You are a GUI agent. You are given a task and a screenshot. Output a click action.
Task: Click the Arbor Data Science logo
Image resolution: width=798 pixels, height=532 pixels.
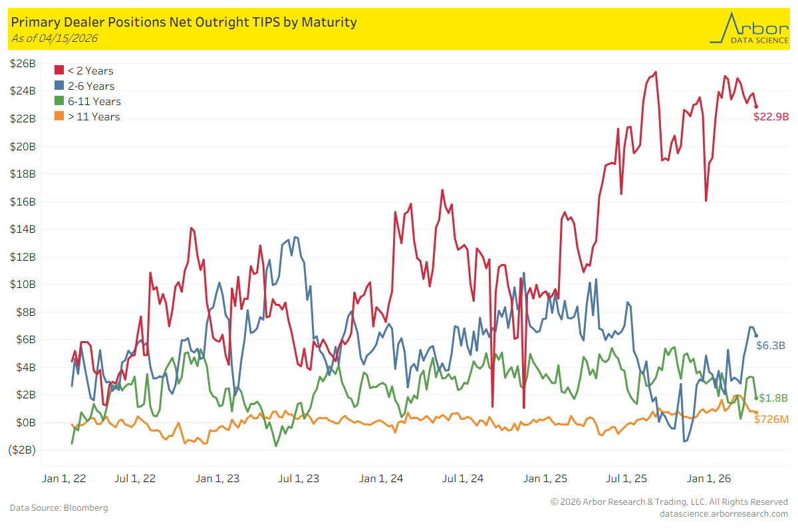click(747, 29)
